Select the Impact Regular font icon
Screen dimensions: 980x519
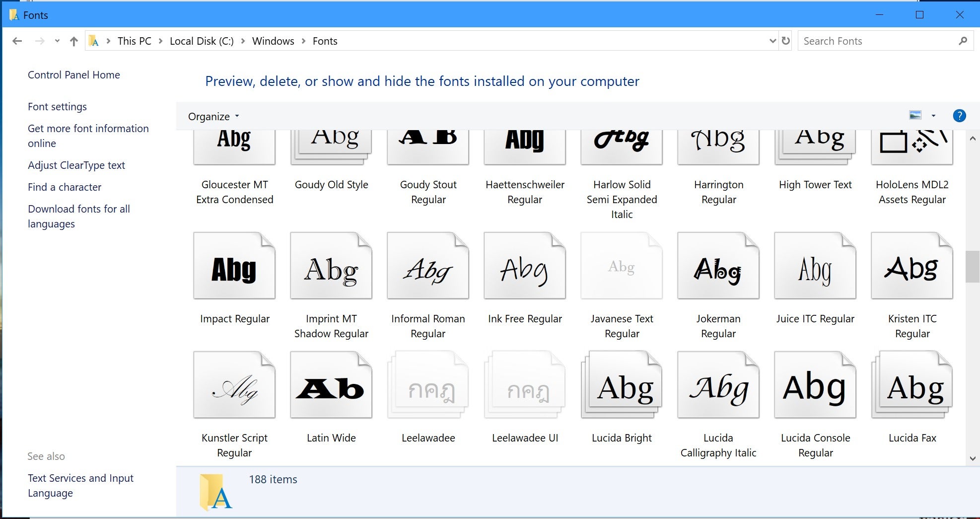click(234, 266)
